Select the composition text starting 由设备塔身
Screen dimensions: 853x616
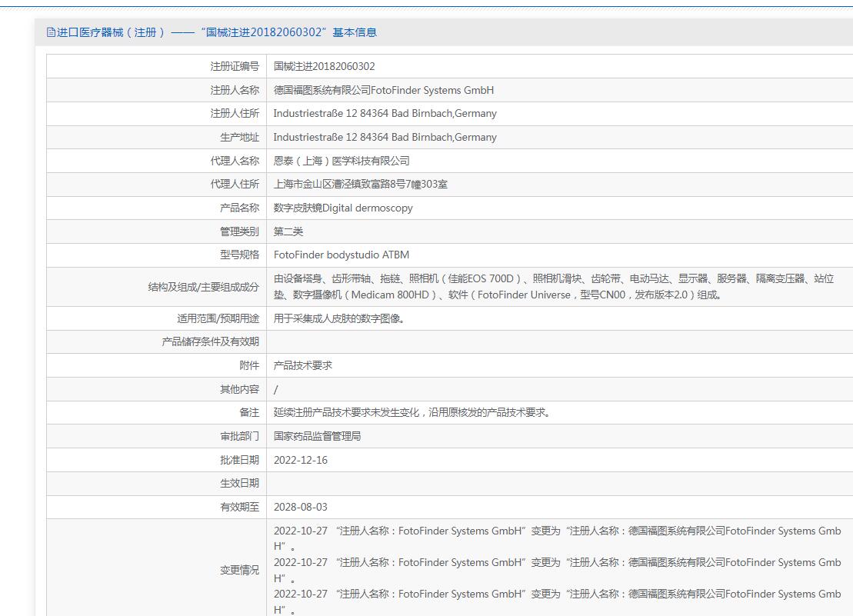(x=554, y=287)
